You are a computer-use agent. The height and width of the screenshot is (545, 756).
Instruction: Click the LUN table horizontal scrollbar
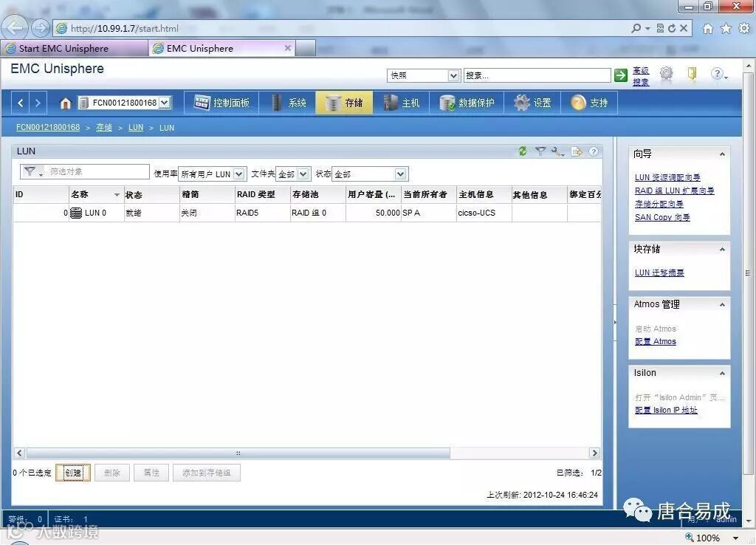[x=238, y=453]
